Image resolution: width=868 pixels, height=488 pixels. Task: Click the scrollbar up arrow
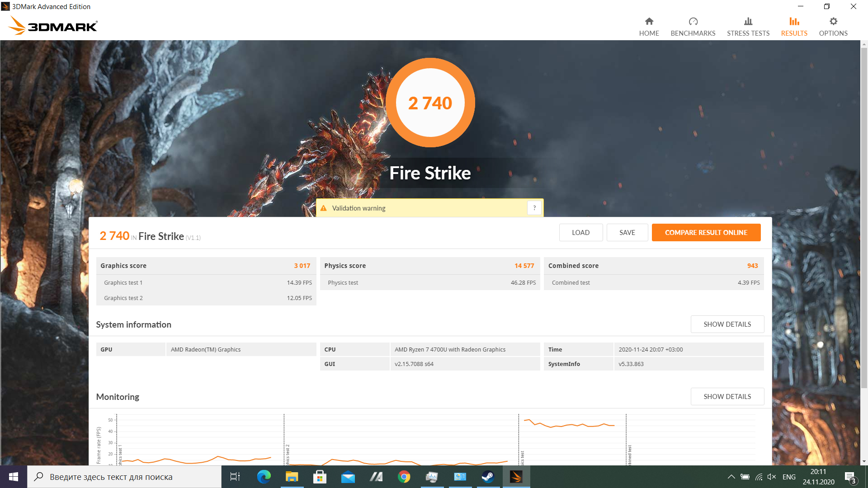tap(864, 44)
